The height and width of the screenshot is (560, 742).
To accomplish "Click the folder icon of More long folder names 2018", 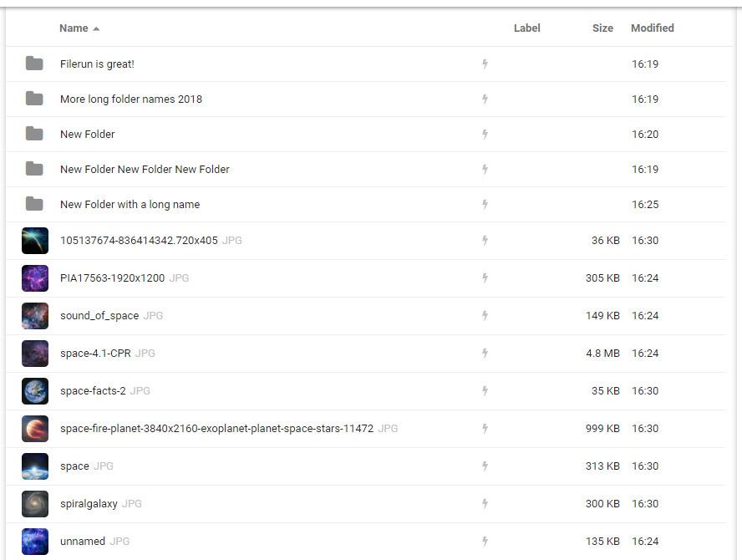I will coord(34,99).
